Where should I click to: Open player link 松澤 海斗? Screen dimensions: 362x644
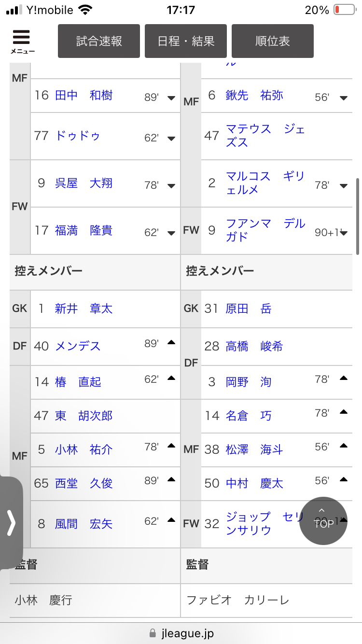(254, 450)
